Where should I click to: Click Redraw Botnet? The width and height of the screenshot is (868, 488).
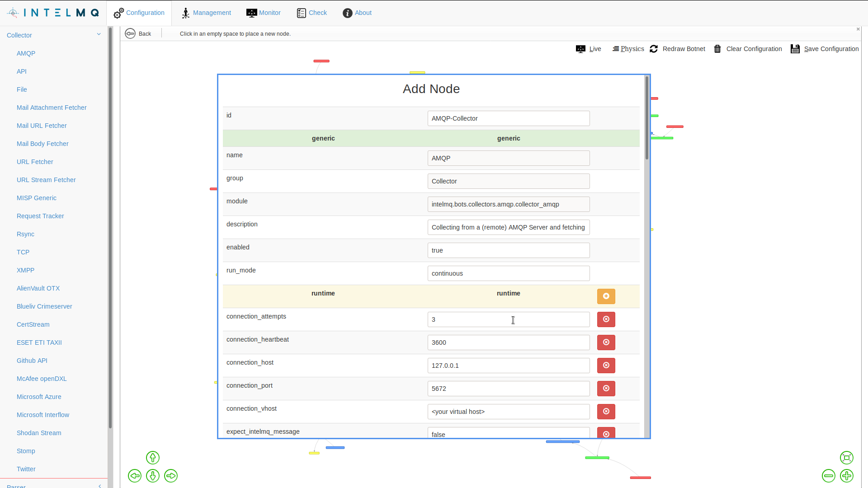[677, 49]
